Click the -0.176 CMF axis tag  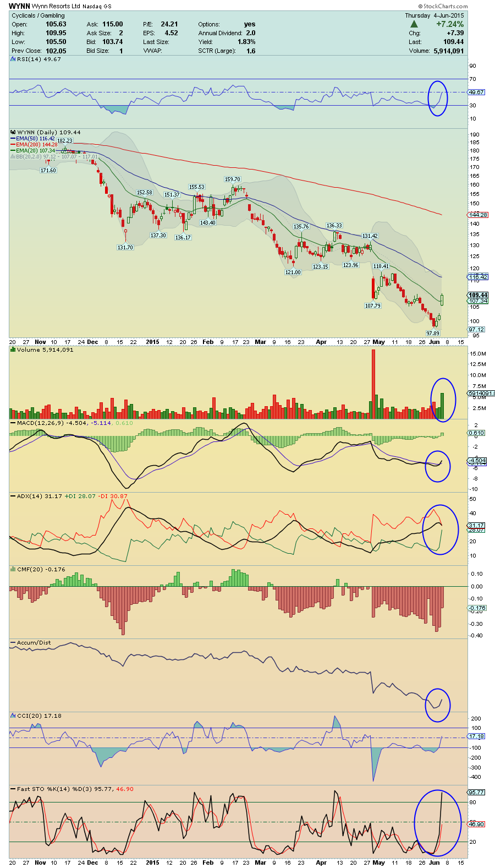point(477,608)
